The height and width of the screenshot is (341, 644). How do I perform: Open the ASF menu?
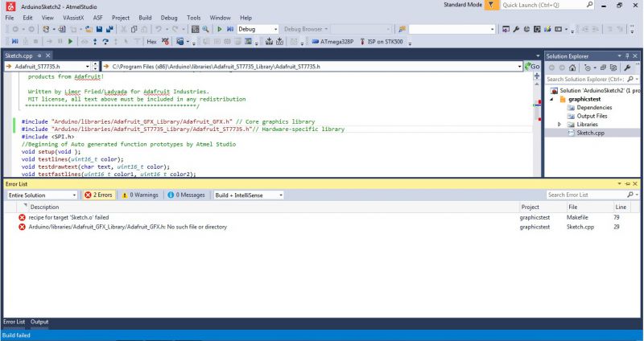[97, 18]
